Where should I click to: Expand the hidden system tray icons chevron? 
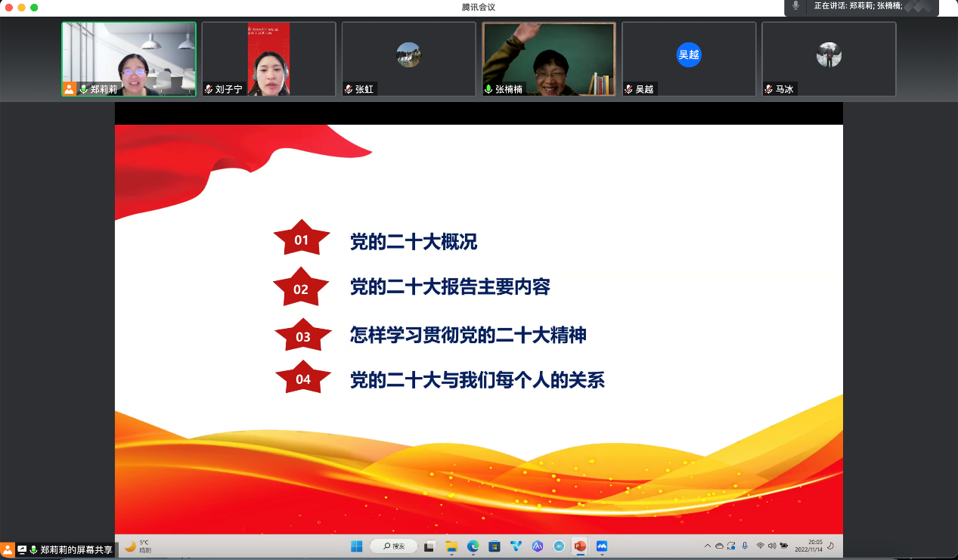708,546
